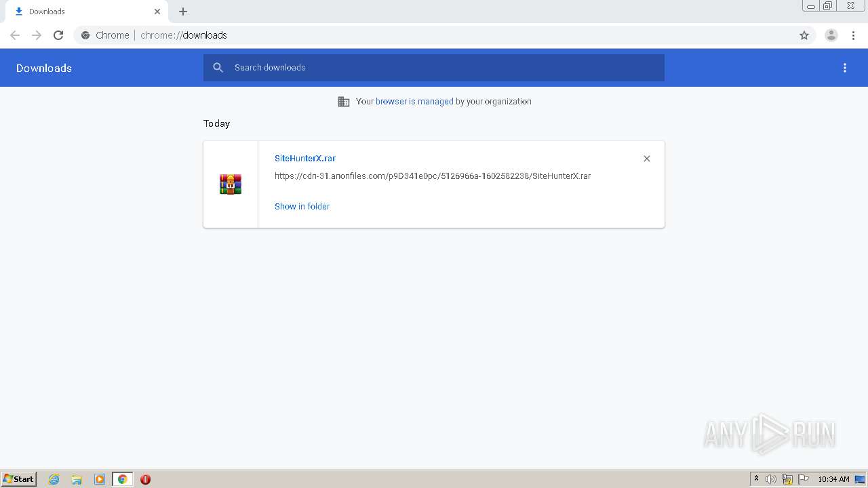Click the taskbar clock 10:34 AM
Screen dimensions: 868x488
coord(833,479)
